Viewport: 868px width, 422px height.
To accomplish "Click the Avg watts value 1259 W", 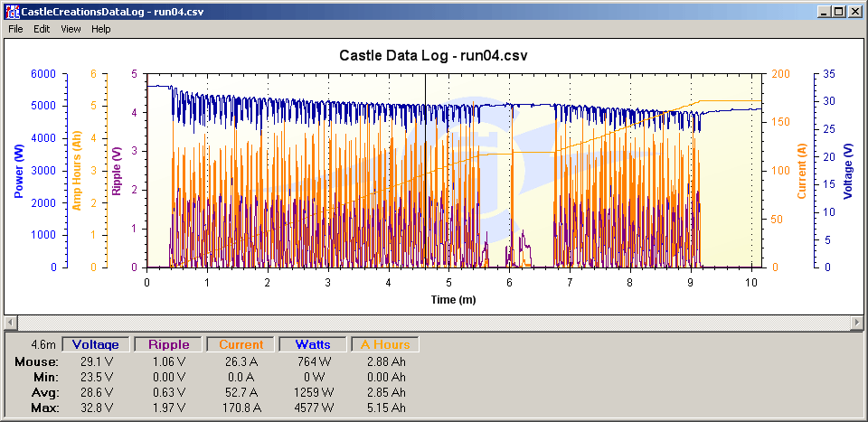I will pyautogui.click(x=314, y=393).
